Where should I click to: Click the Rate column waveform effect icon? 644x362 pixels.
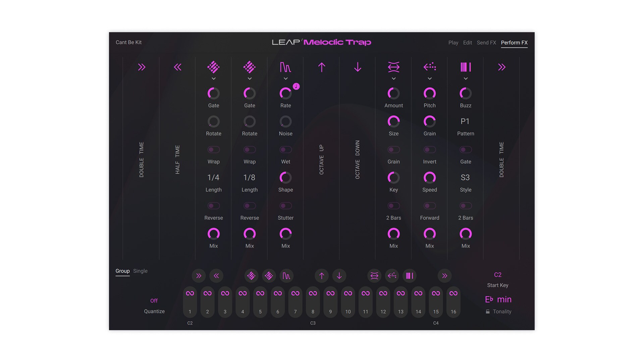click(x=285, y=67)
